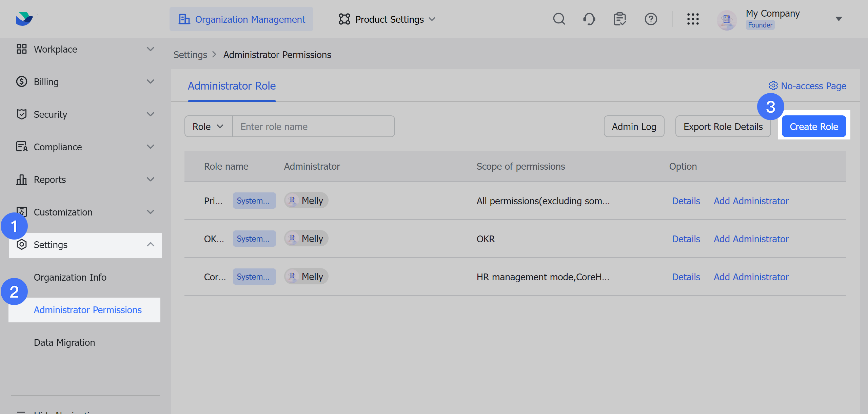The height and width of the screenshot is (414, 868).
Task: Click the Enter role name field
Action: (x=312, y=126)
